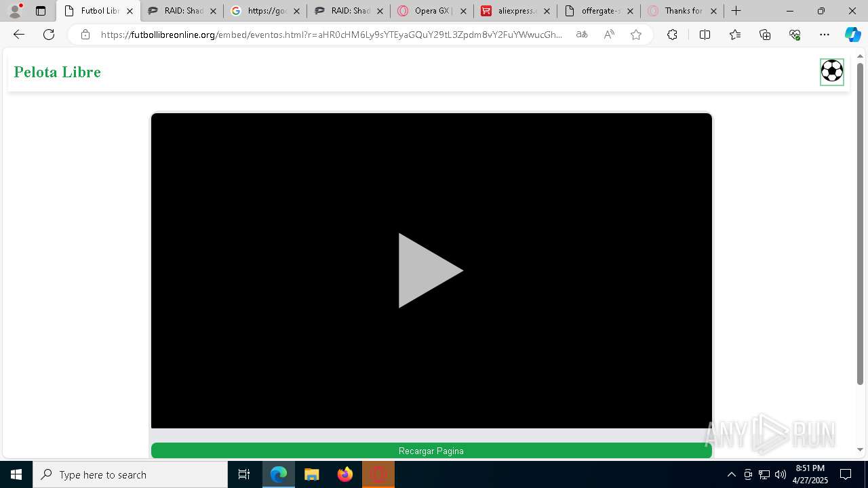
Task: Open the translate page icon
Action: click(582, 35)
